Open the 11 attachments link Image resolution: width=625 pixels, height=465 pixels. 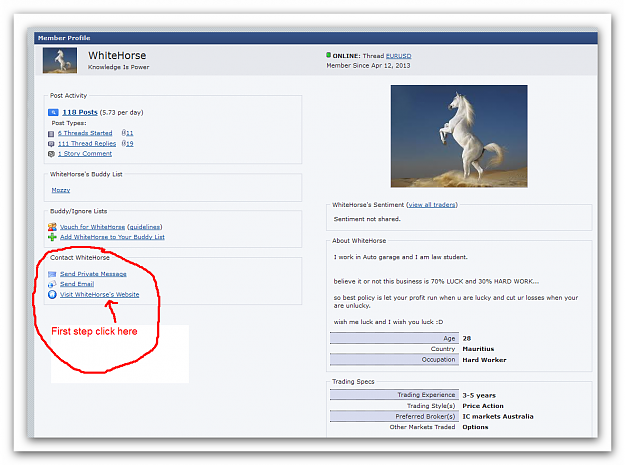pos(130,133)
